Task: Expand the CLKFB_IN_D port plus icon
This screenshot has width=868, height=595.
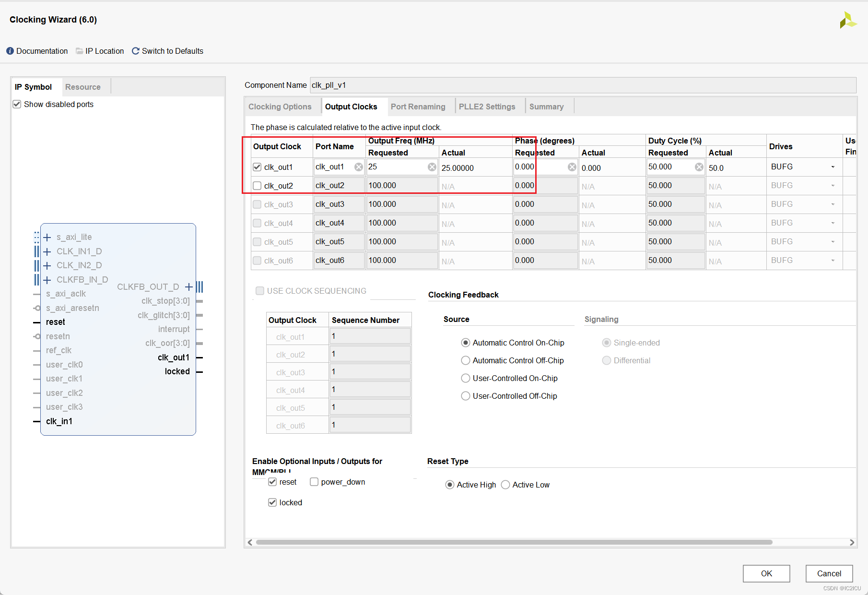Action: [x=47, y=280]
